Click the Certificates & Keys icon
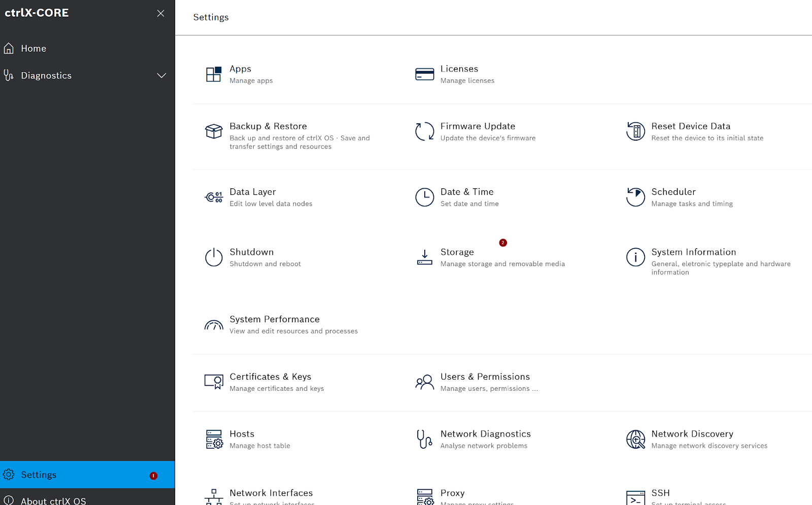The width and height of the screenshot is (812, 505). tap(214, 382)
